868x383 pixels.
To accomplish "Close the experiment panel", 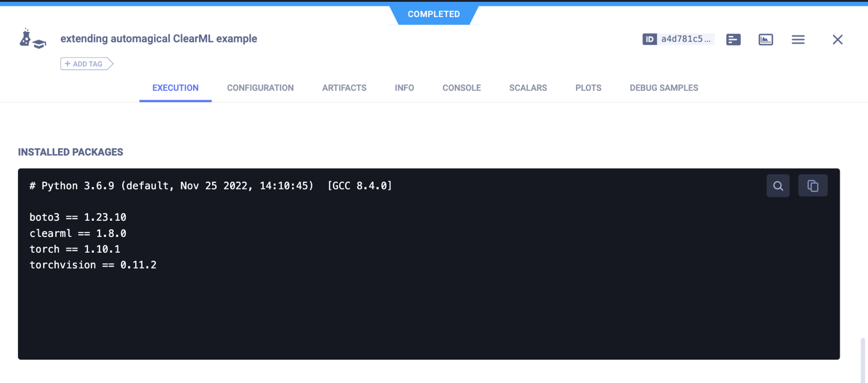I will point(837,40).
